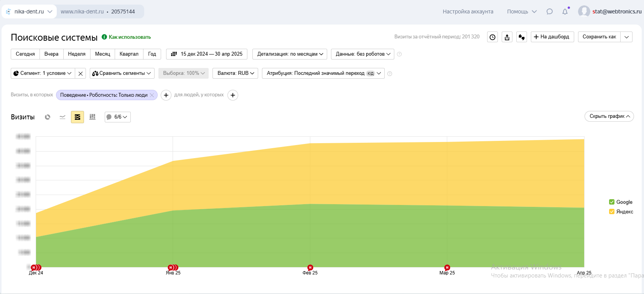Open the 'Атрибуция' dropdown
The image size is (644, 294).
323,73
